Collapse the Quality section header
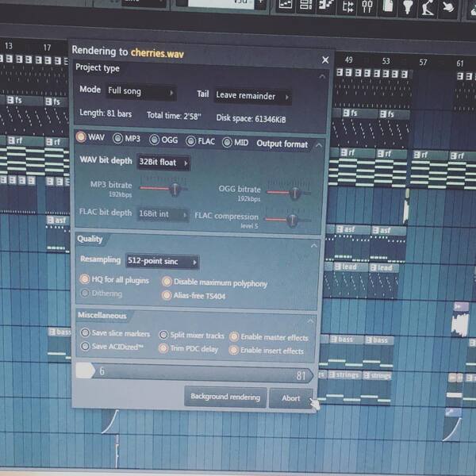 click(x=314, y=245)
